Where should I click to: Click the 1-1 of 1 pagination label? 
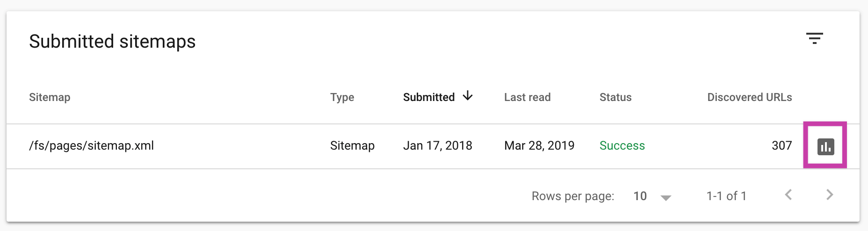(726, 196)
